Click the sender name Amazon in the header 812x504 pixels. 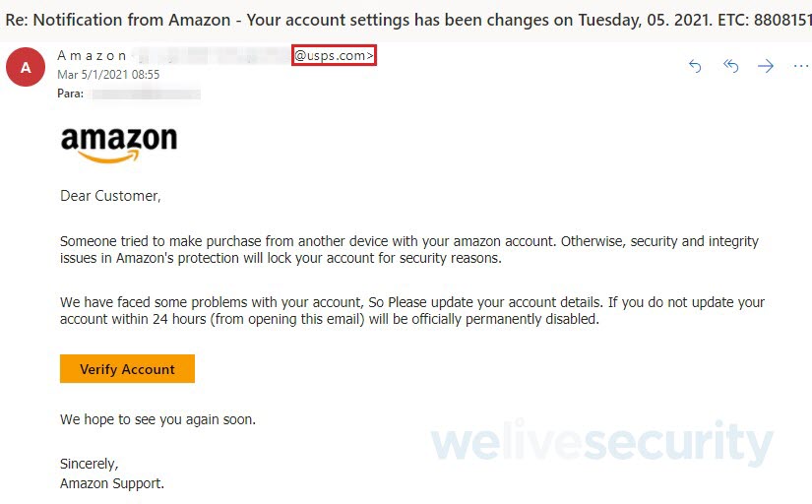click(x=93, y=56)
